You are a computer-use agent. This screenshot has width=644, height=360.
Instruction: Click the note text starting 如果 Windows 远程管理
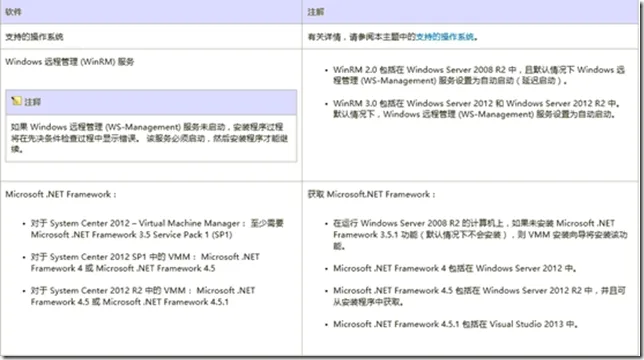pos(150,138)
